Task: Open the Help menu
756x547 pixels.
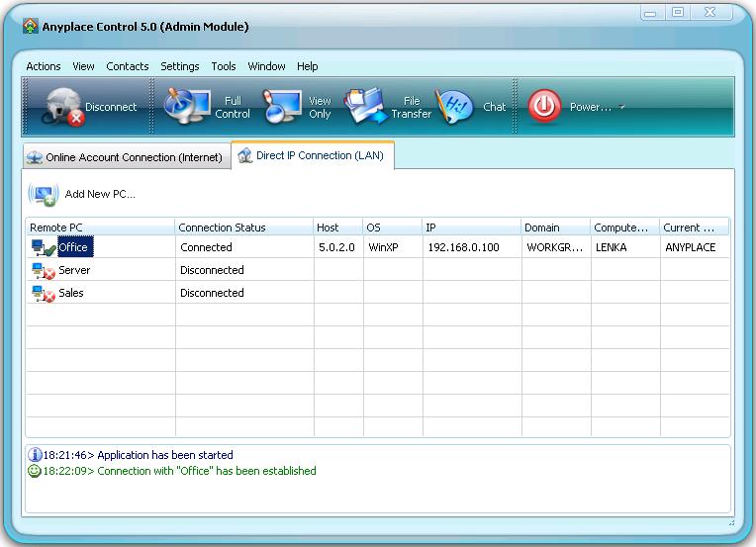Action: pyautogui.click(x=307, y=66)
